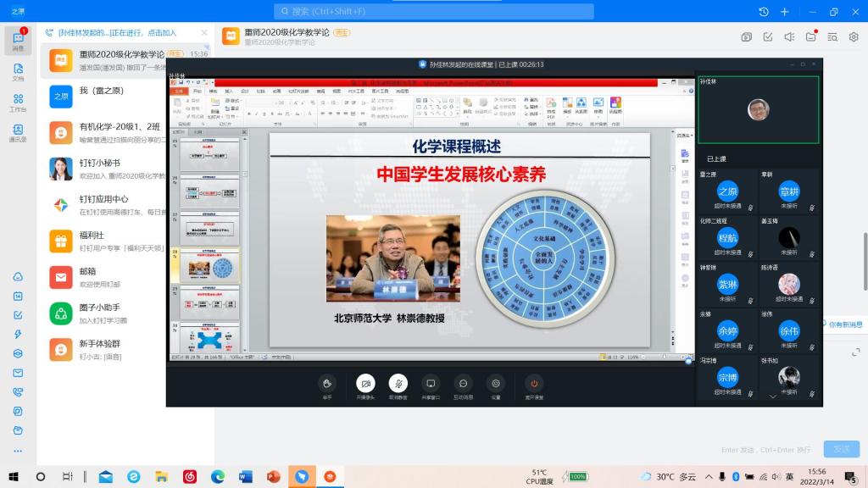The height and width of the screenshot is (488, 868).
Task: Open group files folder icon in chat header
Action: click(x=811, y=36)
